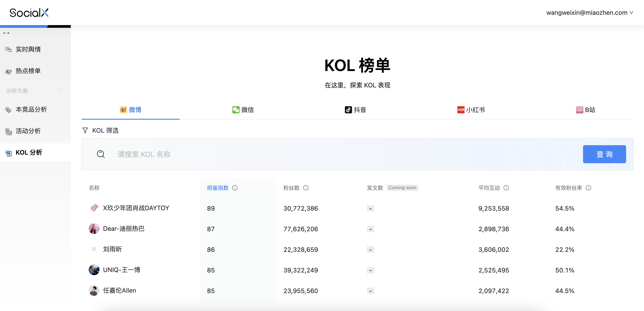Click the 平均互动 column header
This screenshot has height=311, width=644.
pos(489,188)
